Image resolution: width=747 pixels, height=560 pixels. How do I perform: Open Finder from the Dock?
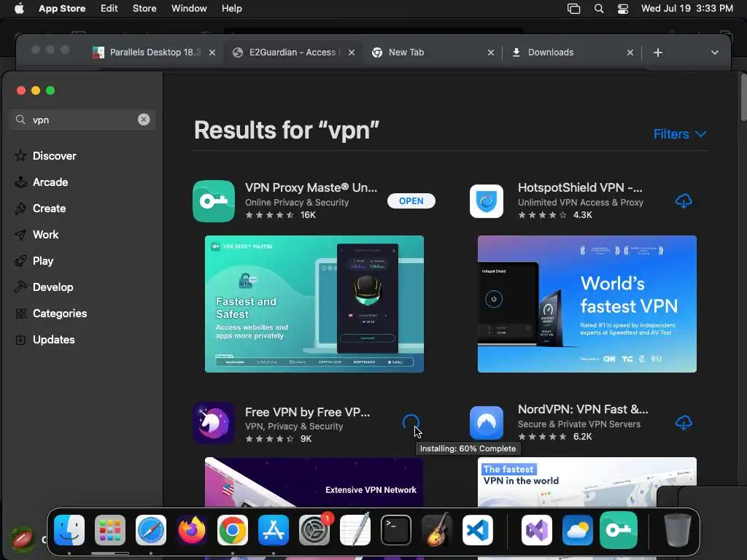[69, 530]
